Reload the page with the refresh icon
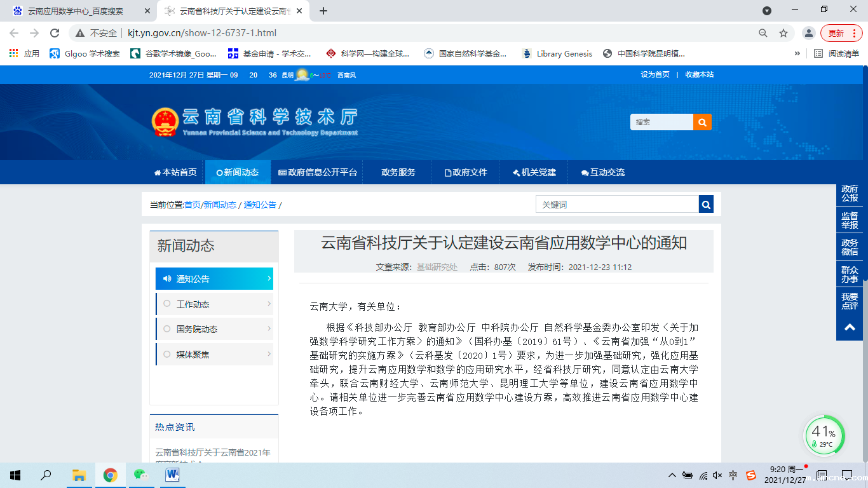Viewport: 868px width, 488px height. 55,33
